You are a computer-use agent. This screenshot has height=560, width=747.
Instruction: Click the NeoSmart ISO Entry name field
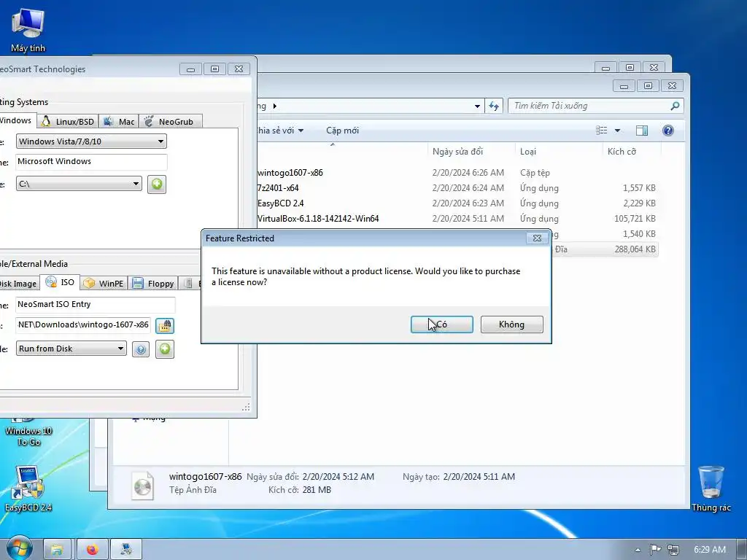[x=96, y=304]
